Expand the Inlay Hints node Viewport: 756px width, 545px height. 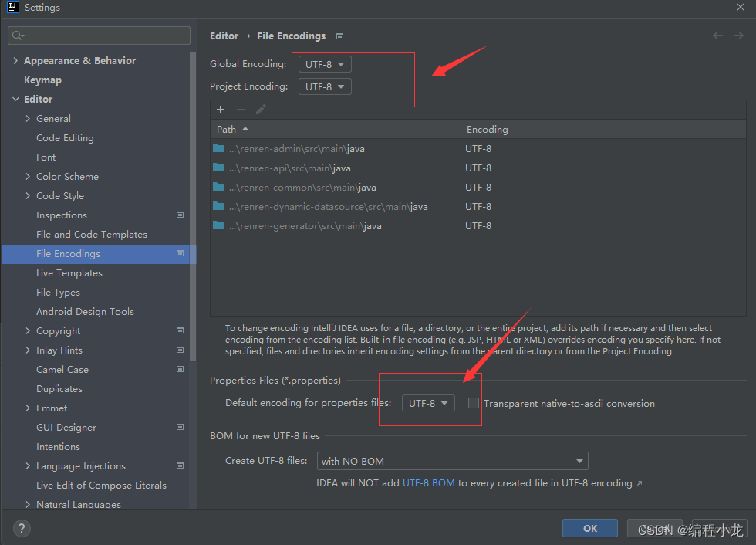pyautogui.click(x=28, y=350)
